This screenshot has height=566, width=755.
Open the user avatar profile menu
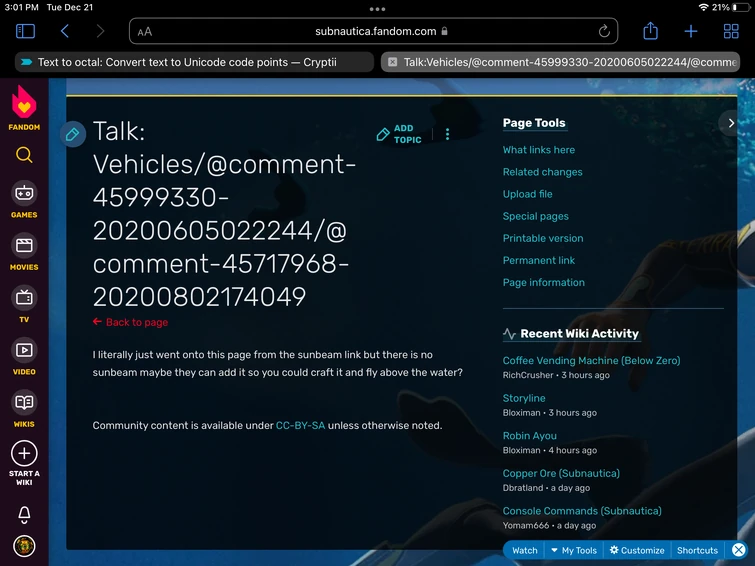(x=24, y=546)
